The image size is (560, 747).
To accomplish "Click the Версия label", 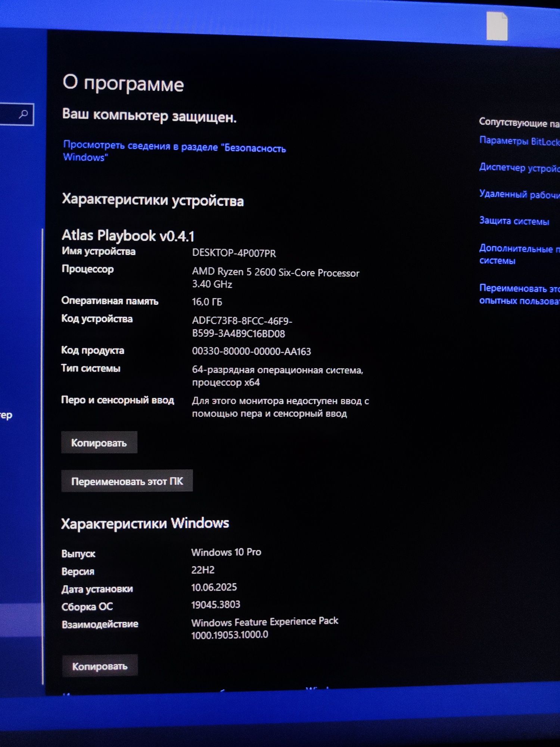I will point(78,571).
